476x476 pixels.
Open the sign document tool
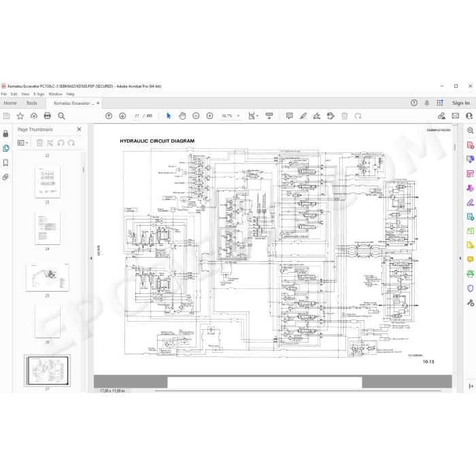click(317, 116)
